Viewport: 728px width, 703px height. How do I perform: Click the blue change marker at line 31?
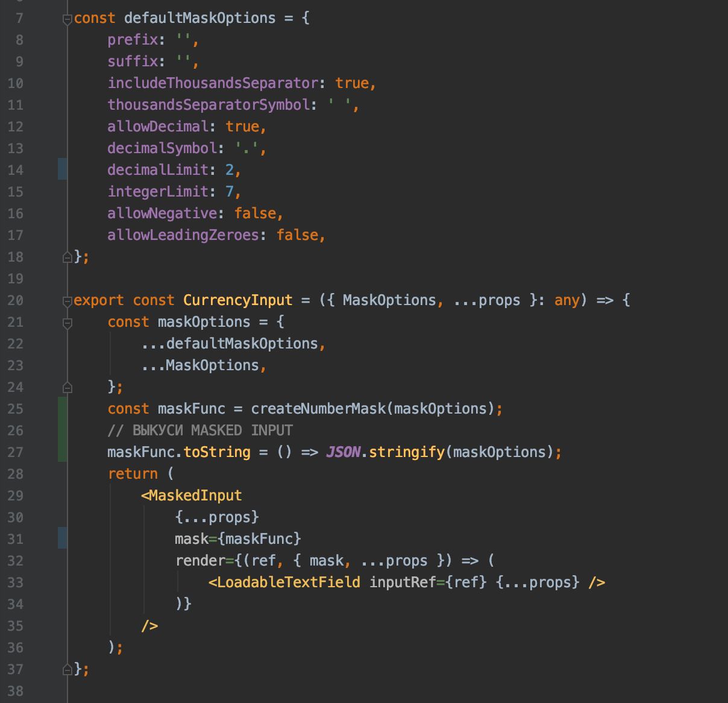pyautogui.click(x=62, y=538)
